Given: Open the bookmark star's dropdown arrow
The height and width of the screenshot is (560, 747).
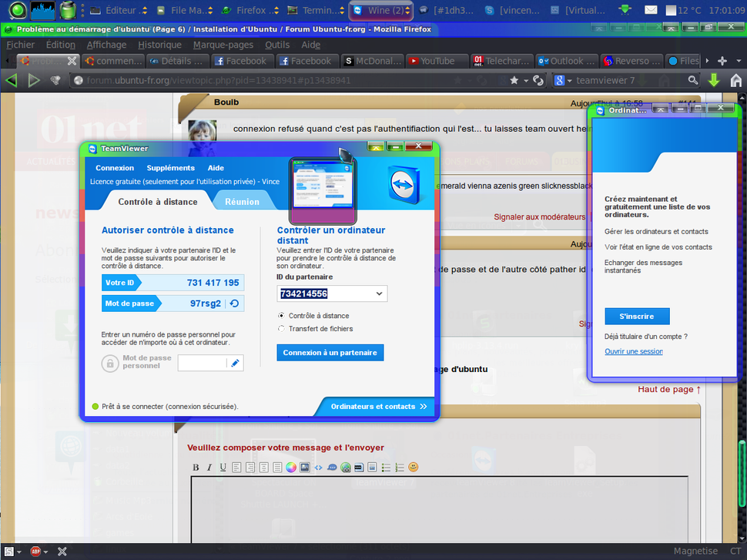Looking at the screenshot, I should 526,81.
